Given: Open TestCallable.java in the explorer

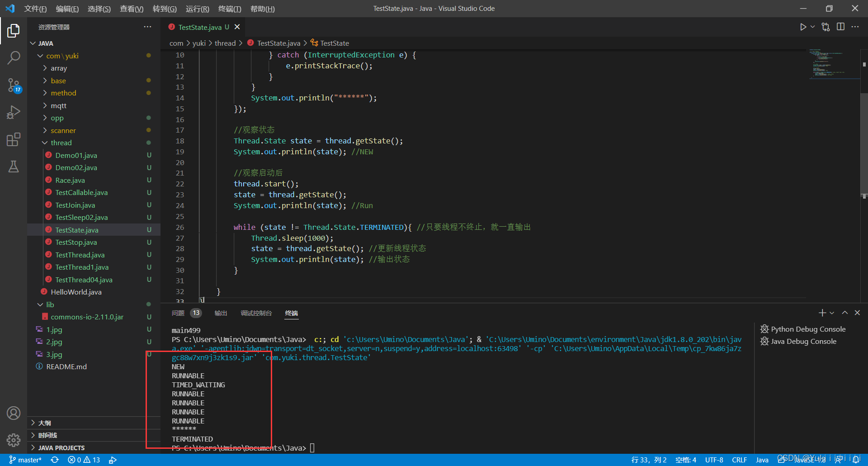Looking at the screenshot, I should (94, 192).
